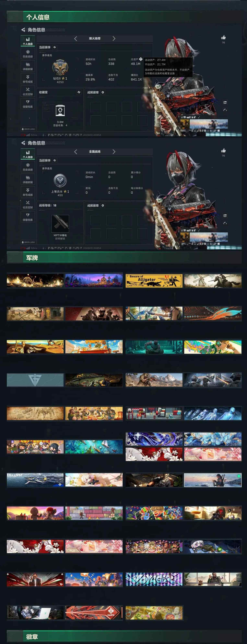Click the 图鉴收集: 4 label
Viewport: 247px width, 644px height.
[x=60, y=125]
